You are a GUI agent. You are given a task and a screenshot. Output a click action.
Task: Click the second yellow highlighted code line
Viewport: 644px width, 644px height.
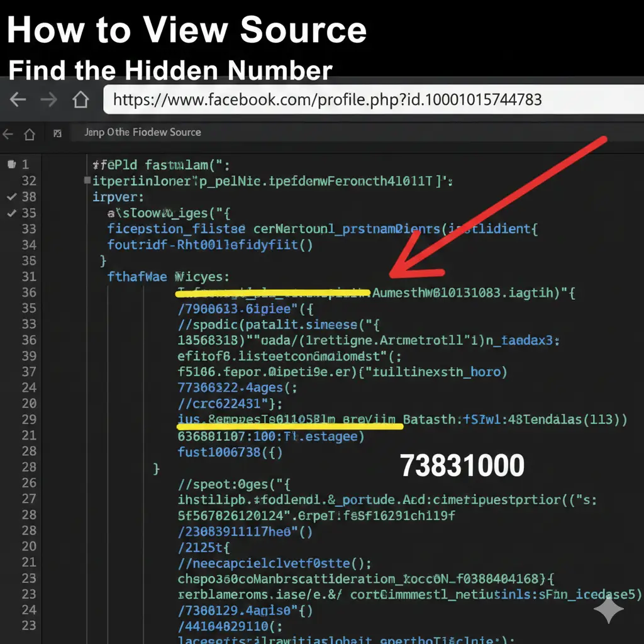[x=289, y=420]
